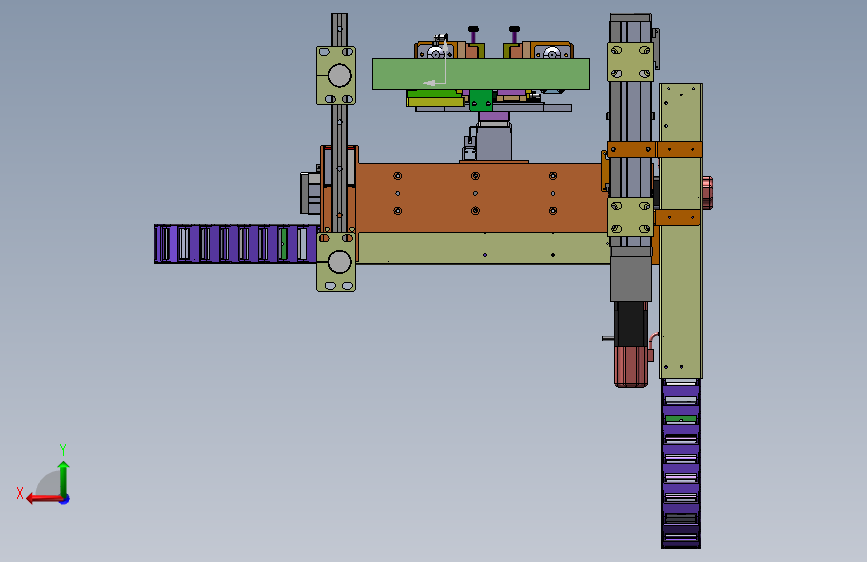The width and height of the screenshot is (867, 562).
Task: Select the thin gray plate under the green plate
Action: (493, 108)
